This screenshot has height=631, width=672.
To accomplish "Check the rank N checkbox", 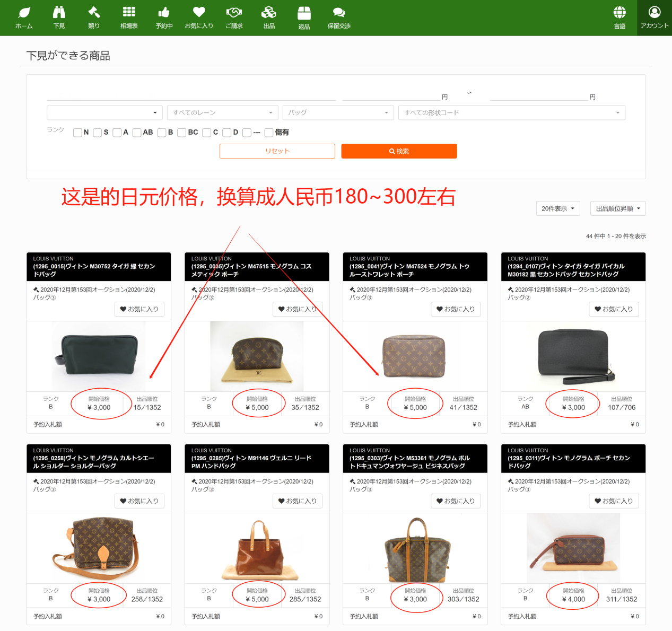I will tap(77, 133).
